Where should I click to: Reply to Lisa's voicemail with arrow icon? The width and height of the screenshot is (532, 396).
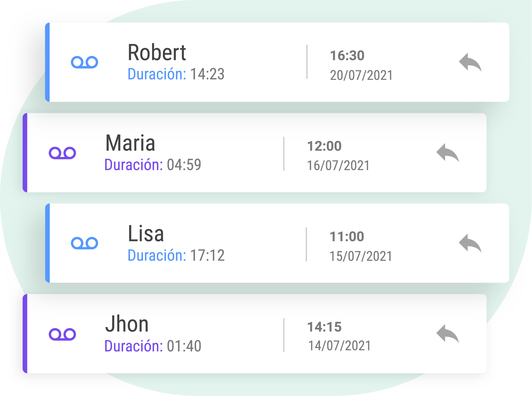[470, 243]
